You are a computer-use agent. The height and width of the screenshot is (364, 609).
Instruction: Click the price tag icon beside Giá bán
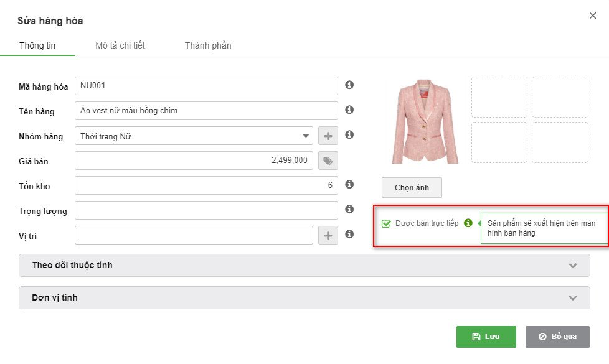[328, 161]
